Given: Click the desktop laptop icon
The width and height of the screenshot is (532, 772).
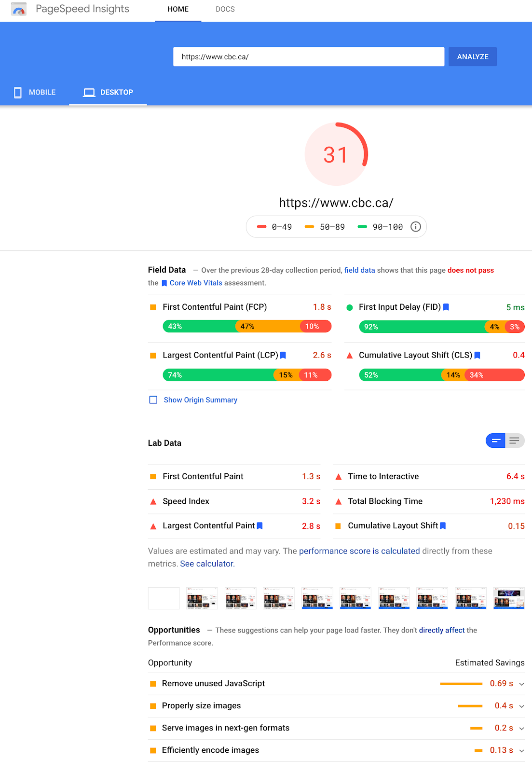Looking at the screenshot, I should point(89,92).
